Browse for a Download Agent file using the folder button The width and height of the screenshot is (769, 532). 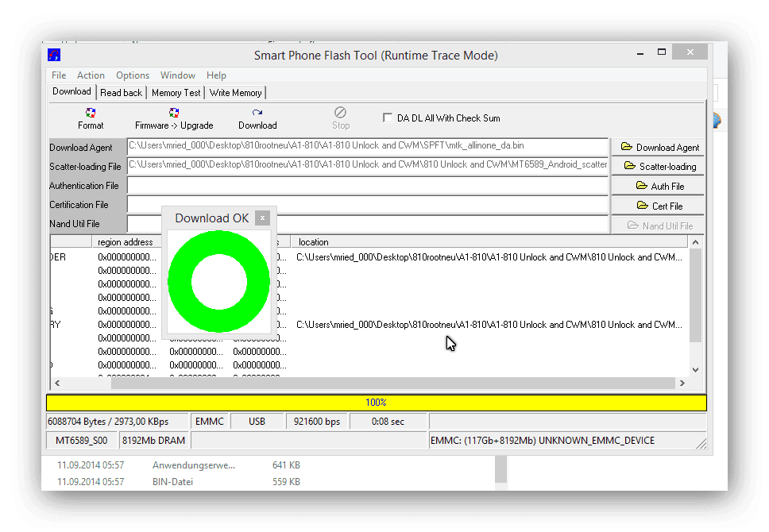[x=658, y=147]
